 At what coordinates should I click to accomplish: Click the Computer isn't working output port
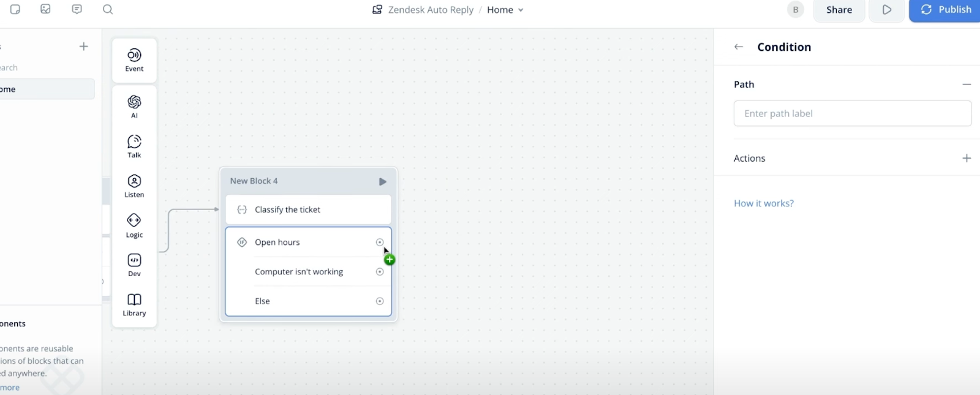[x=380, y=272]
